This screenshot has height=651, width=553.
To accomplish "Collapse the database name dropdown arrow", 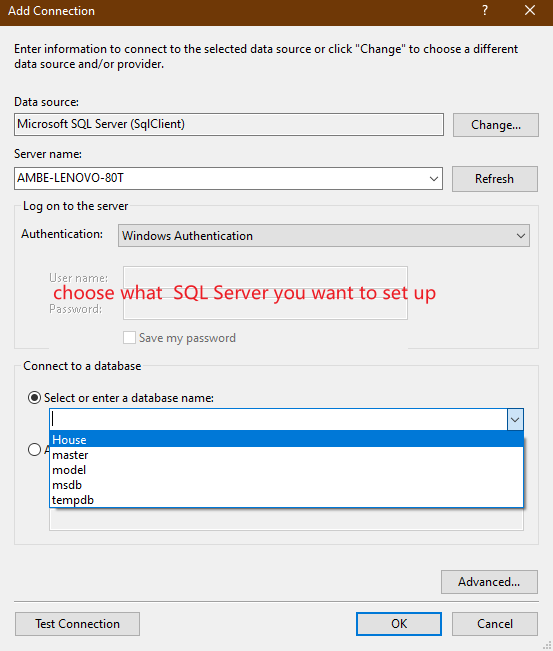I will (x=515, y=420).
